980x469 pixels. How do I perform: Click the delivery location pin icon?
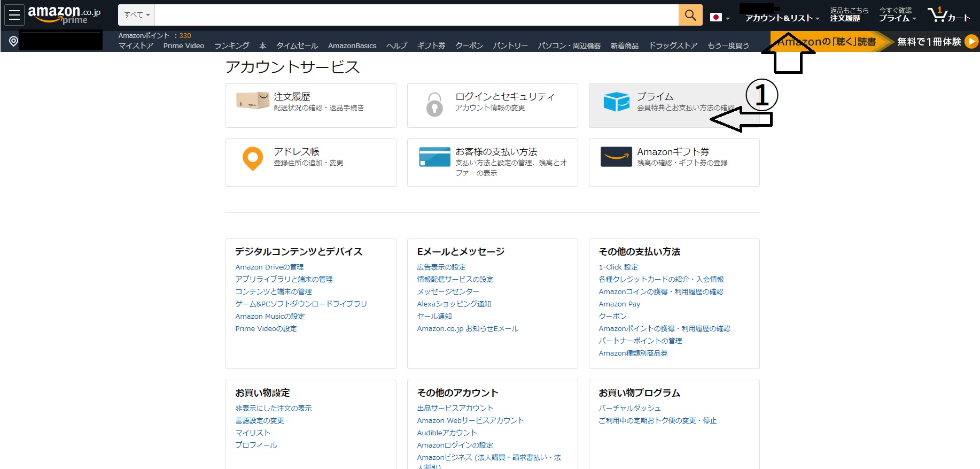(x=14, y=41)
